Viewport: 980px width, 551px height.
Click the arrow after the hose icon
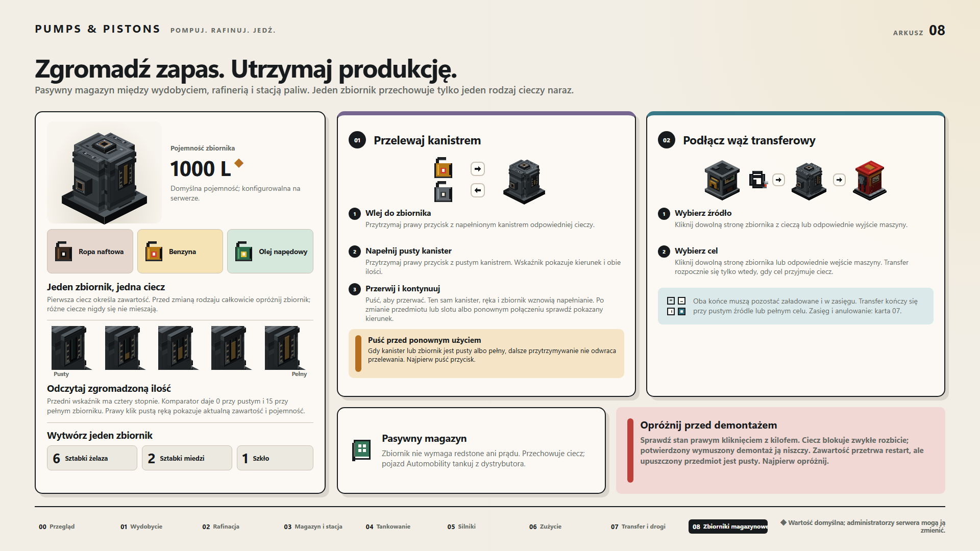coord(778,180)
